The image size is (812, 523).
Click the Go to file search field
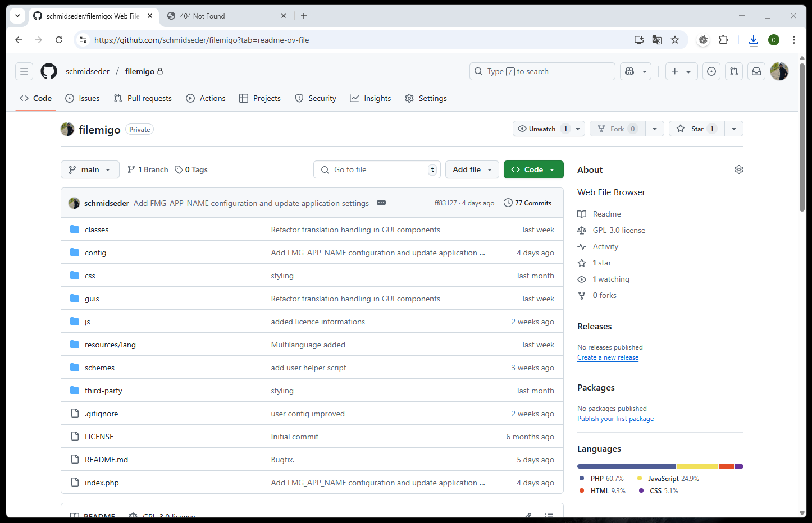point(377,169)
